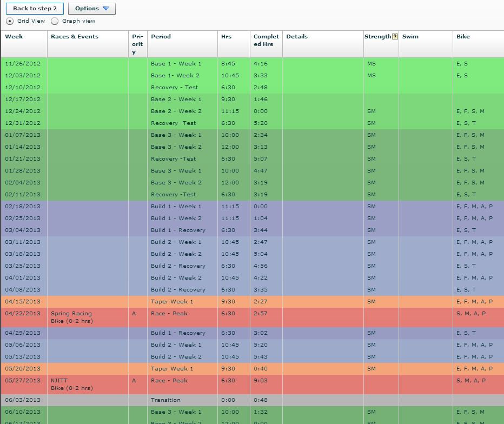
Task: Open the Options dropdown
Action: pos(92,9)
